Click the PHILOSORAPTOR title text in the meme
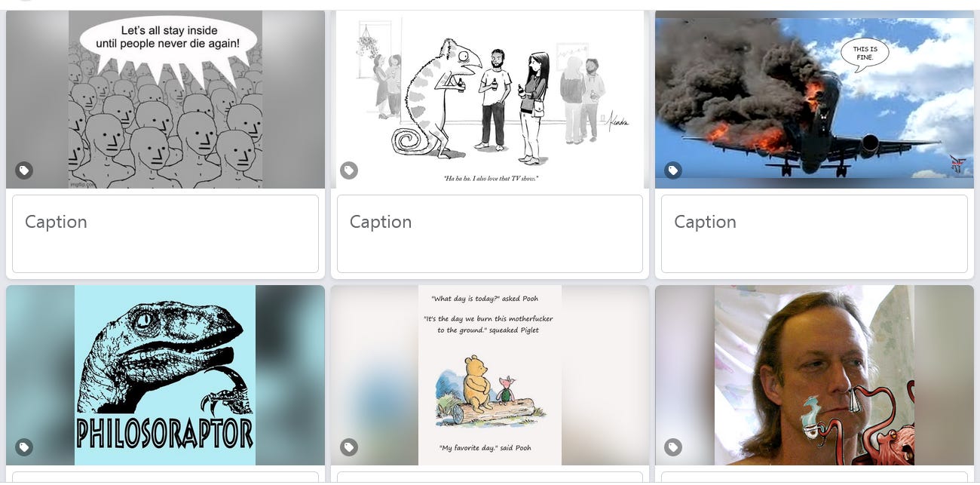The height and width of the screenshot is (485, 980). point(165,433)
